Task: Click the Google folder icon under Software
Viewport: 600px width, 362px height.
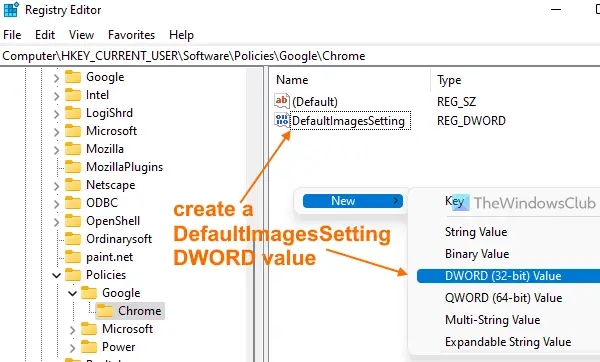Action: click(x=73, y=77)
